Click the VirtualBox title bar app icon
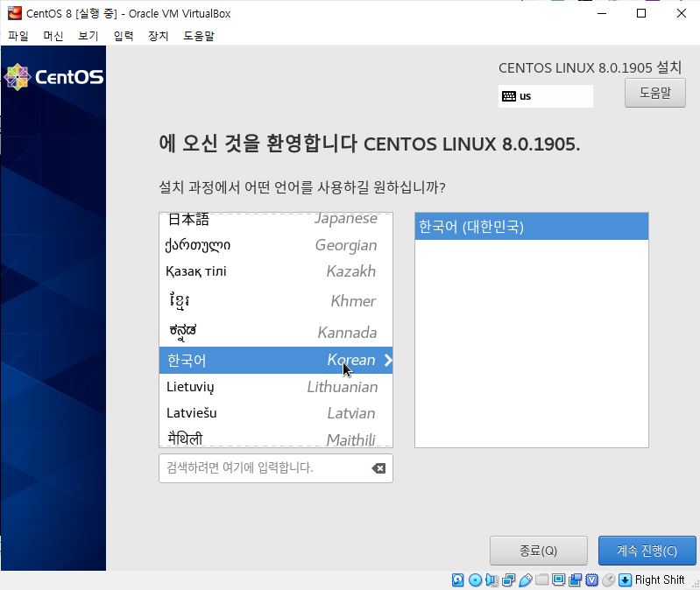This screenshot has width=700, height=590. tap(15, 13)
